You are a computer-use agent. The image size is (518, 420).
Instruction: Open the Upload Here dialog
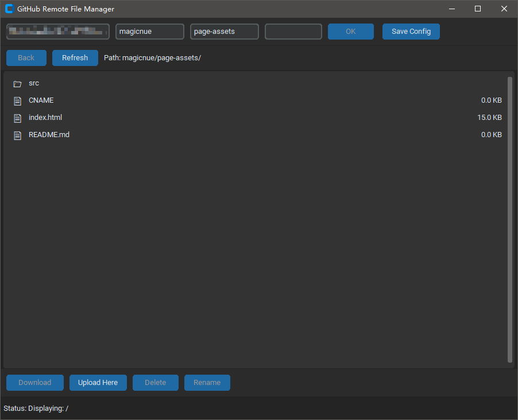98,383
